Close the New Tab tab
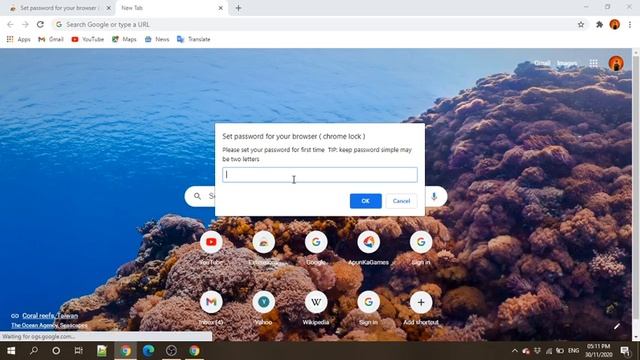Screen dimensions: 640x360 [x=220, y=8]
